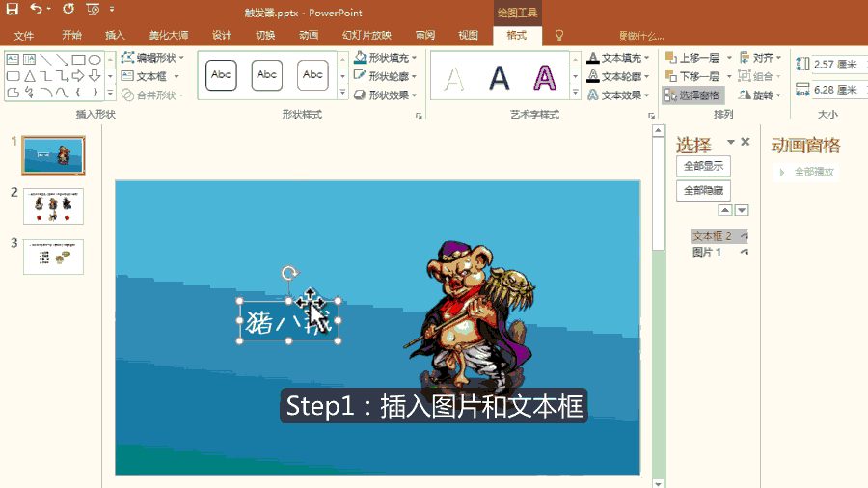This screenshot has width=868, height=488.
Task: Switch to the 动画 tab
Action: coord(309,36)
